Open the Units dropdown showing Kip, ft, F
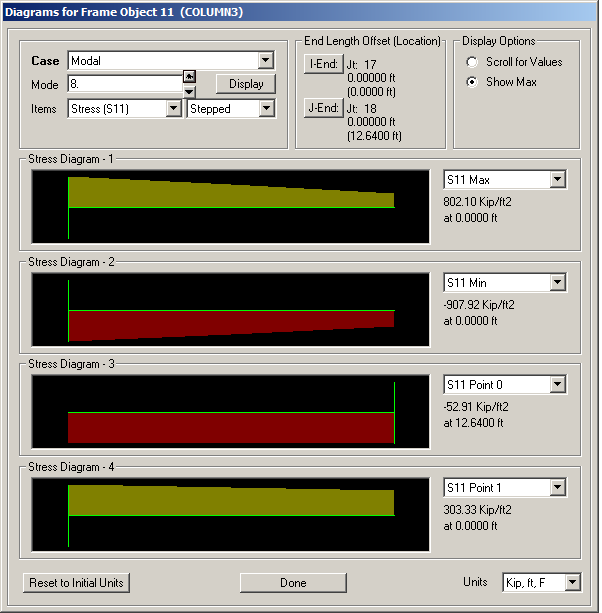This screenshot has width=602, height=613. pos(541,582)
